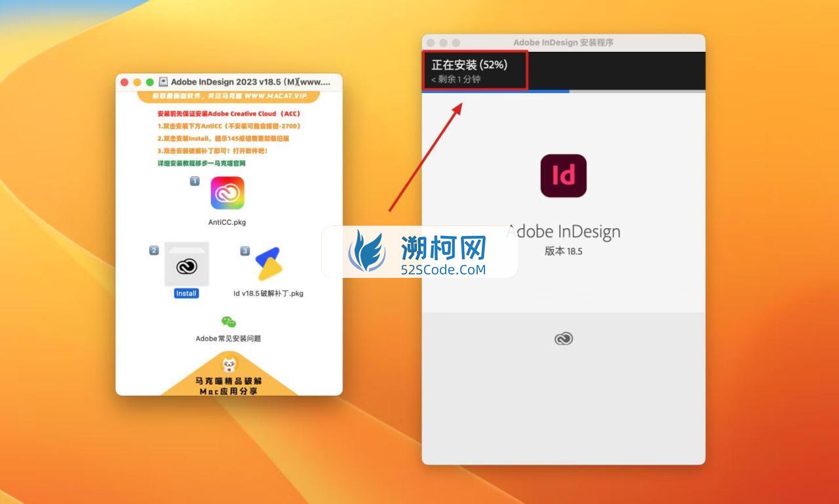Click the 版本 18.5 version text
Screen dimensions: 839x504
click(x=564, y=251)
